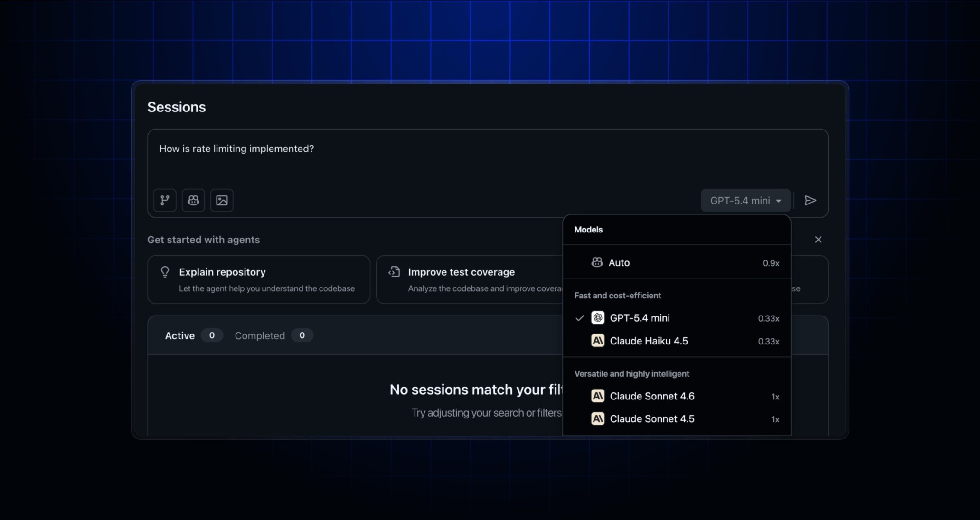Click the lightbulb icon on Explain repository
Viewport: 980px width, 520px height.
[x=165, y=272]
